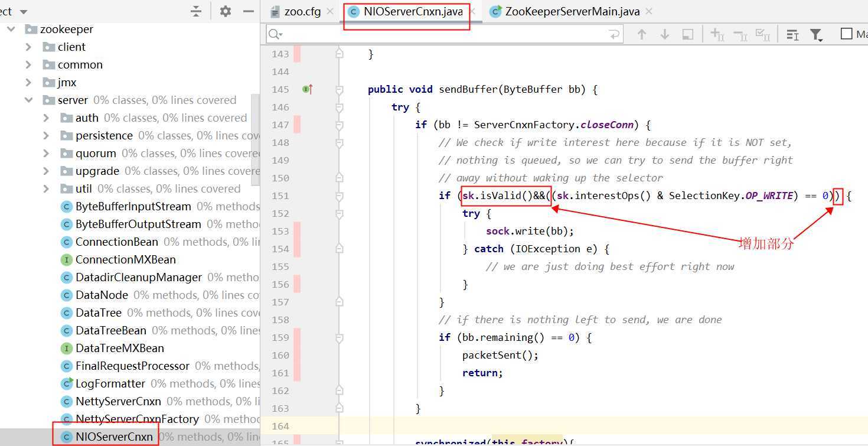Expand the persistence folder

coord(46,135)
